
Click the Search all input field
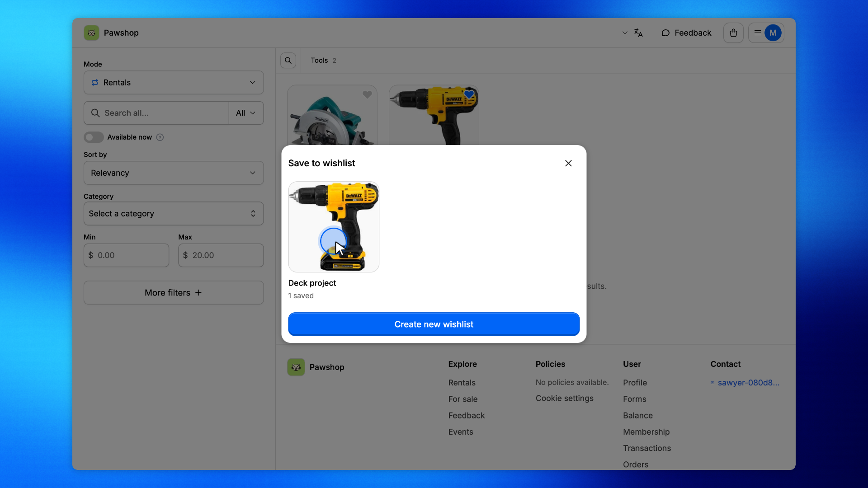[x=156, y=113]
